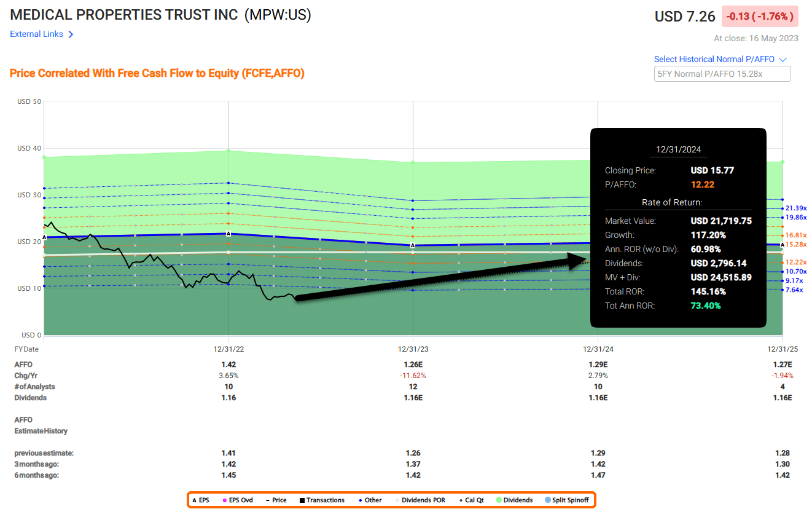
Task: Click the 9.17x multiple label
Action: coord(794,281)
